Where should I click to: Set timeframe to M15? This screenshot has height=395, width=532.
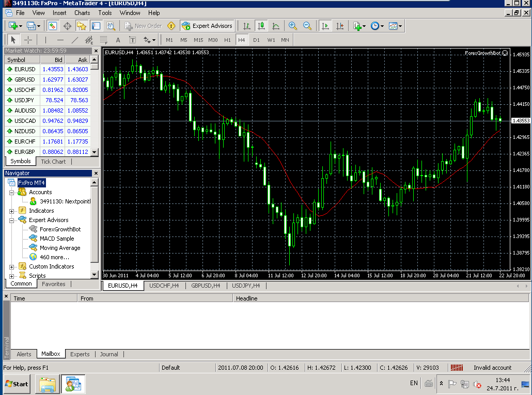pos(198,40)
